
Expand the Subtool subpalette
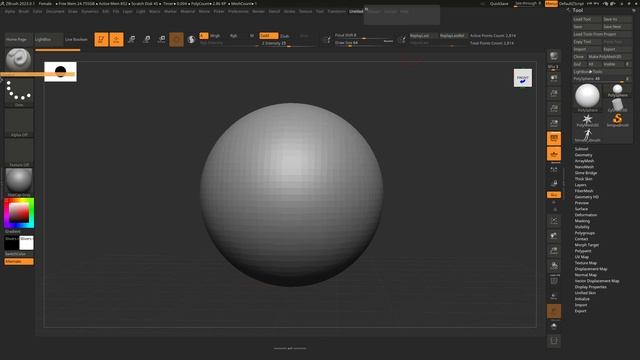[x=581, y=149]
